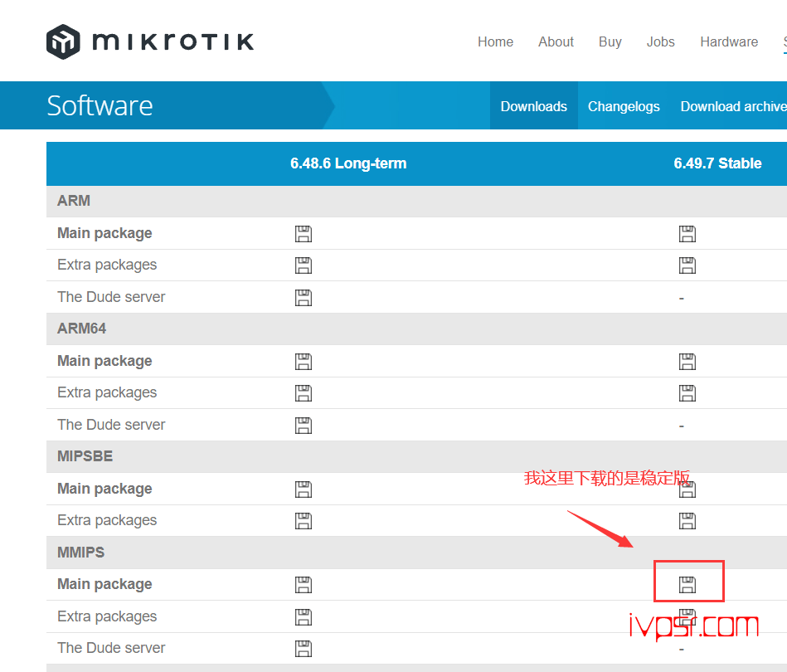
Task: Download MIPSBE Main package Long-term
Action: [304, 489]
